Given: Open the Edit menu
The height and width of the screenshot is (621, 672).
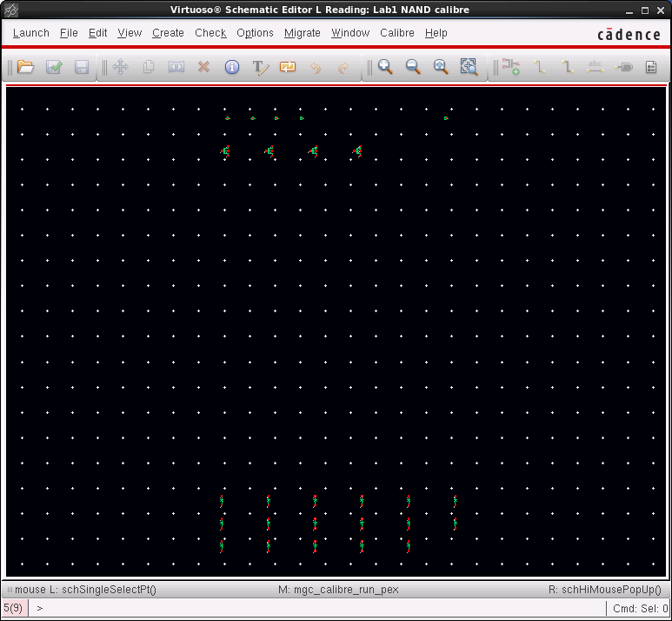Looking at the screenshot, I should 97,33.
